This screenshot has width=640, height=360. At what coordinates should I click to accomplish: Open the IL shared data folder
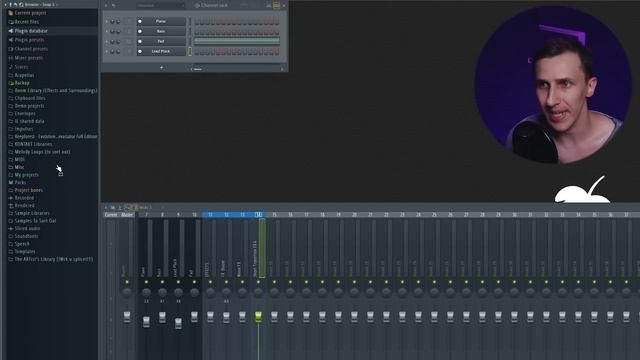click(x=29, y=121)
